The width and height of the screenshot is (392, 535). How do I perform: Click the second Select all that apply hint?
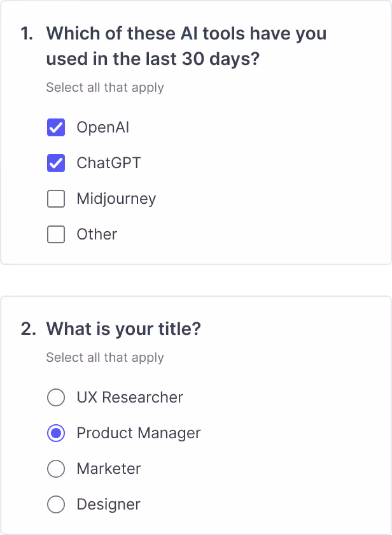(104, 357)
